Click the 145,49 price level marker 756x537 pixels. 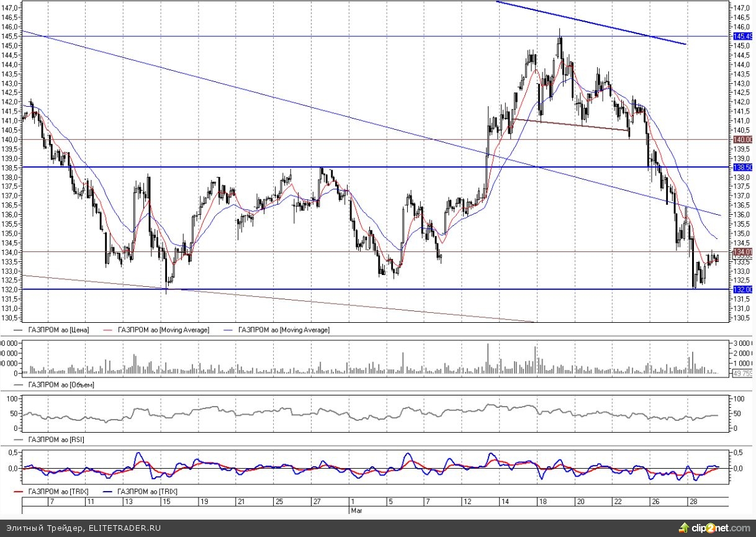pyautogui.click(x=742, y=36)
